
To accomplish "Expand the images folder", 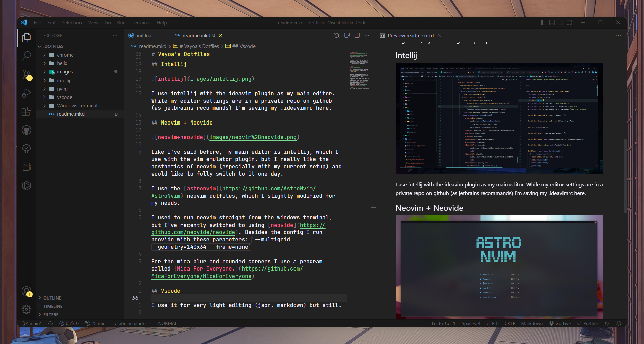I will [80, 71].
